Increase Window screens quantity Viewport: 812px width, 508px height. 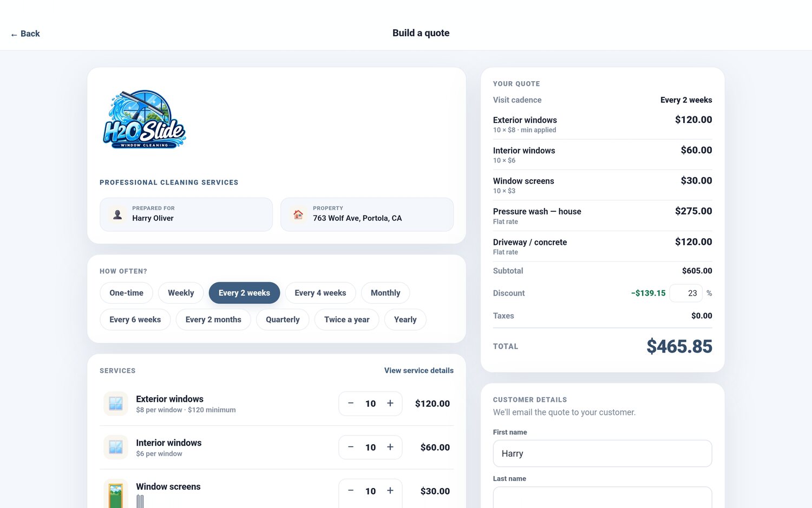390,491
